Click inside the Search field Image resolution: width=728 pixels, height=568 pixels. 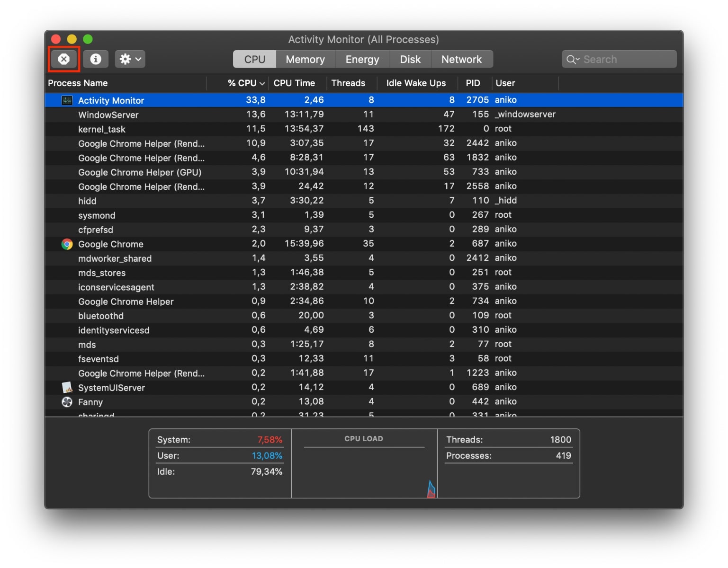coord(620,59)
